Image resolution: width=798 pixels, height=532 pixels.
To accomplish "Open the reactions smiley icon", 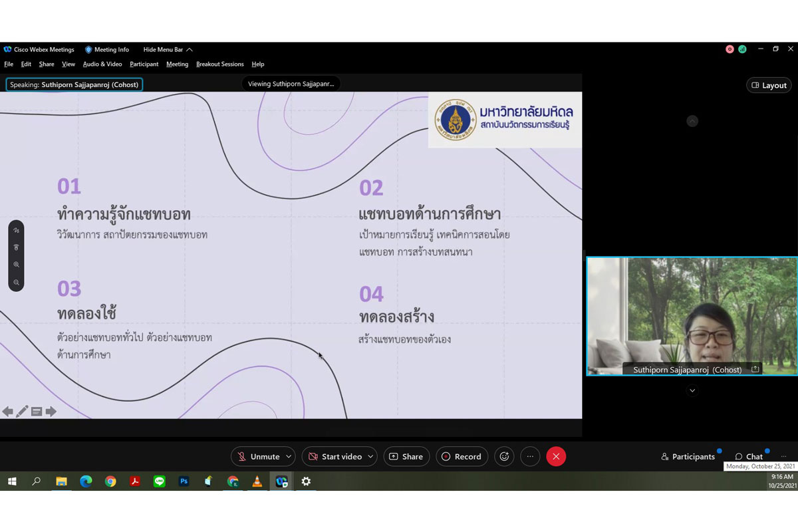I will point(504,456).
